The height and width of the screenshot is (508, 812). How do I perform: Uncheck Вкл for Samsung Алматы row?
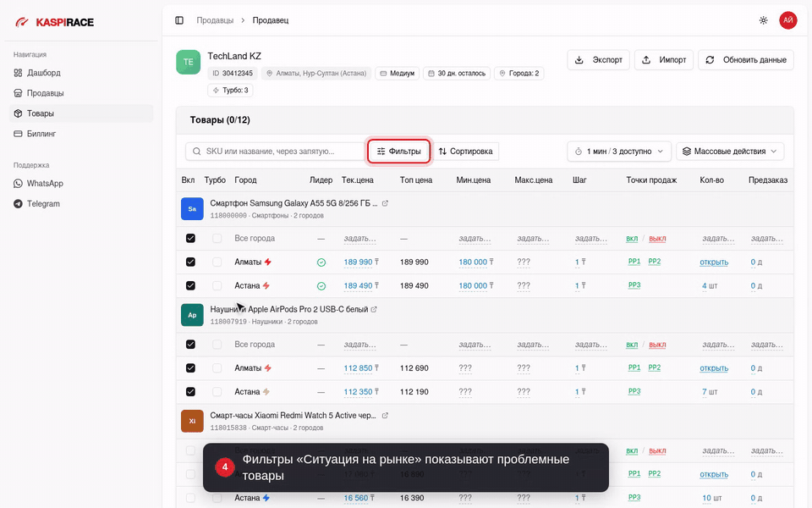click(190, 262)
